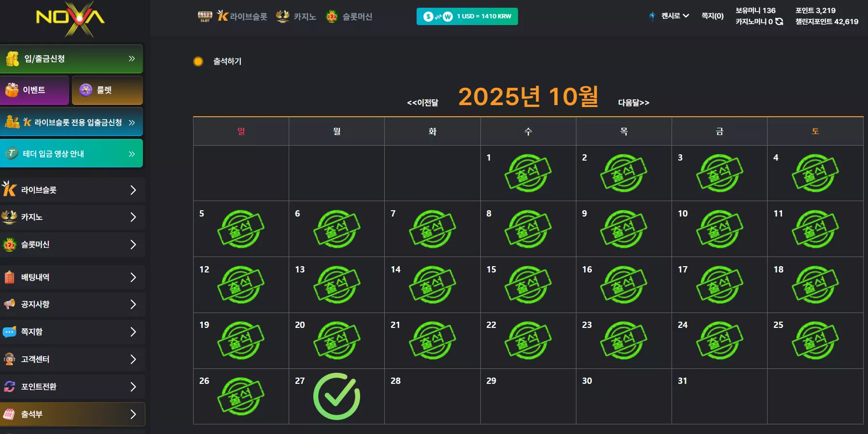
Task: Open the 테더 입금 영상 안내 banner
Action: coord(71,153)
